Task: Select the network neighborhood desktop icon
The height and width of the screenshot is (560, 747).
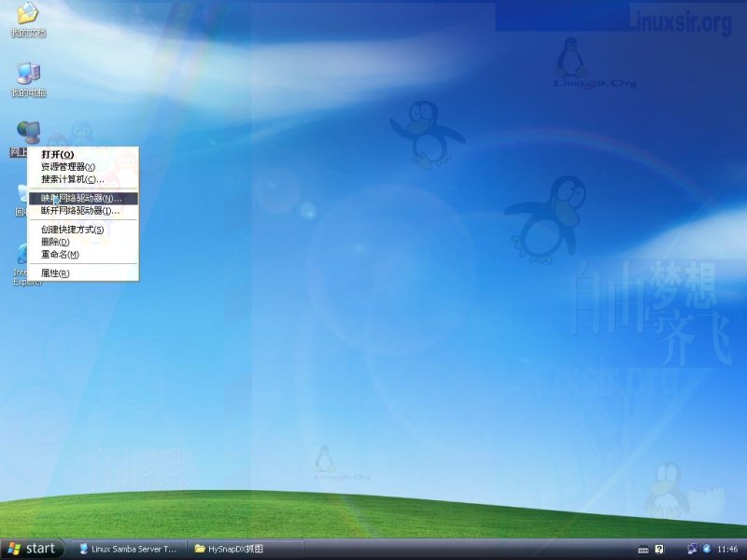Action: tap(28, 132)
